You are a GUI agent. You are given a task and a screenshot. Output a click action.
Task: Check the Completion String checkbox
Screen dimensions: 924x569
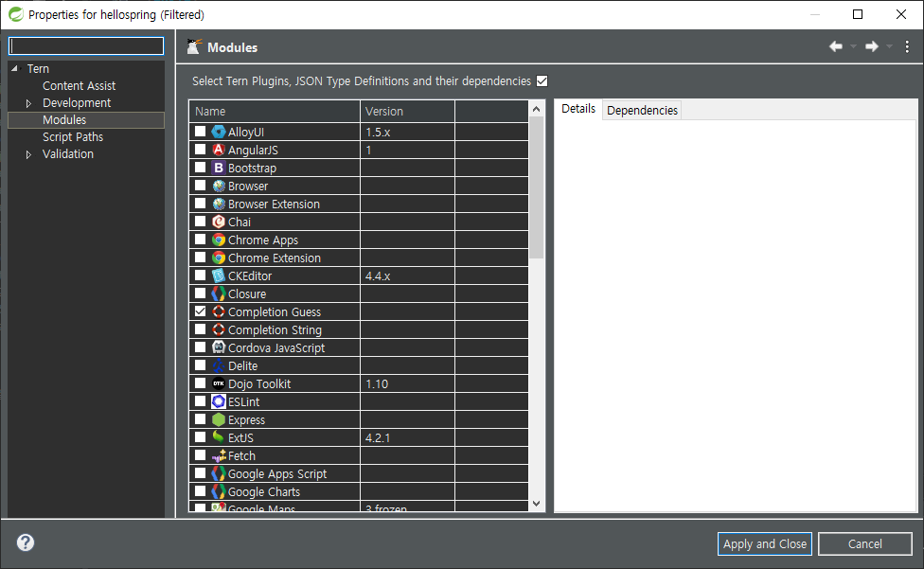(201, 329)
